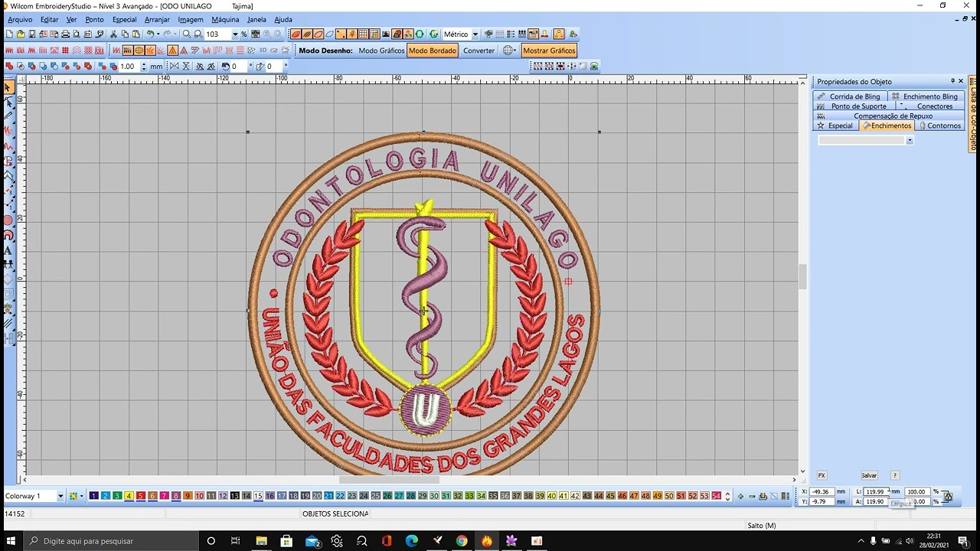
Task: Open Lista de Cor-Objeto side tab
Action: tap(973, 113)
